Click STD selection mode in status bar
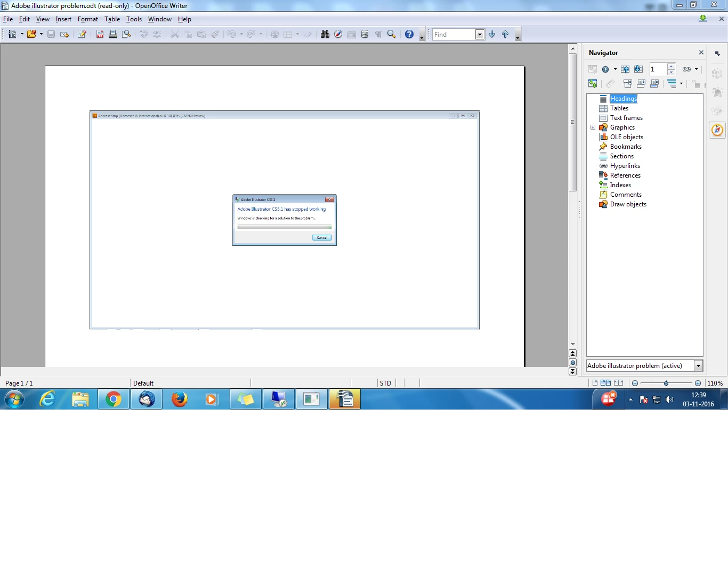The height and width of the screenshot is (561, 728). pyautogui.click(x=385, y=383)
